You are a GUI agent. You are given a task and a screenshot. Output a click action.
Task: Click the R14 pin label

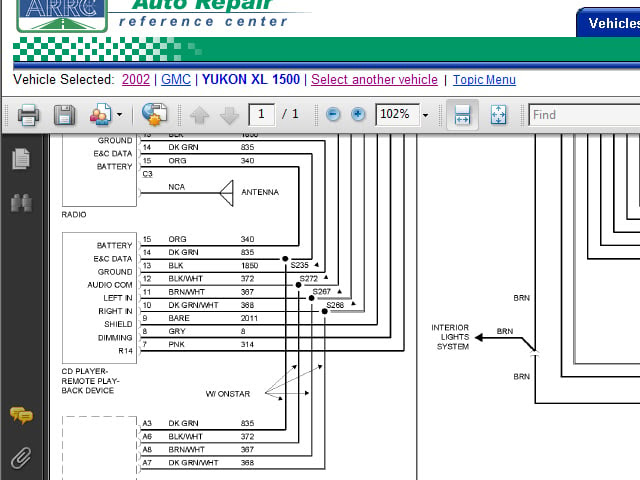point(125,351)
